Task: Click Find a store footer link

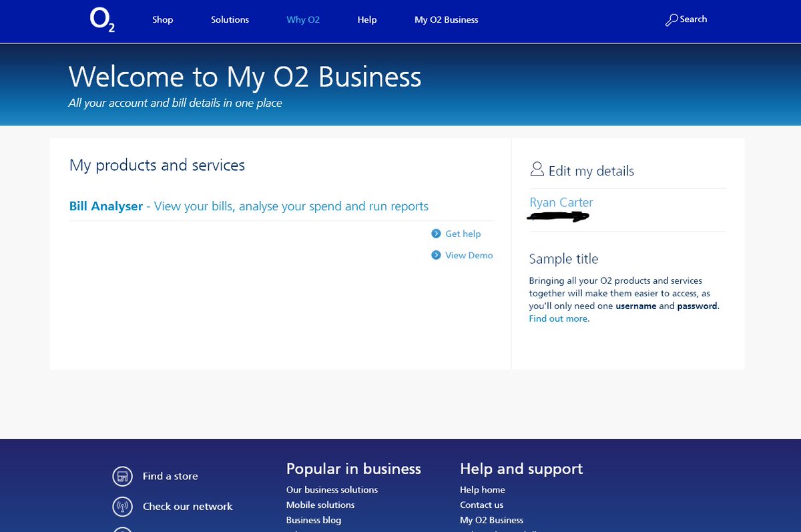Action: (x=170, y=477)
